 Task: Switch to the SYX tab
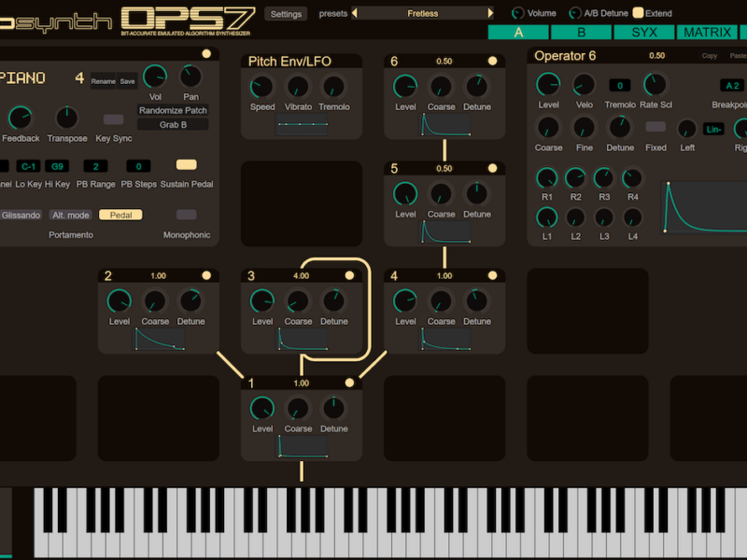pyautogui.click(x=643, y=33)
